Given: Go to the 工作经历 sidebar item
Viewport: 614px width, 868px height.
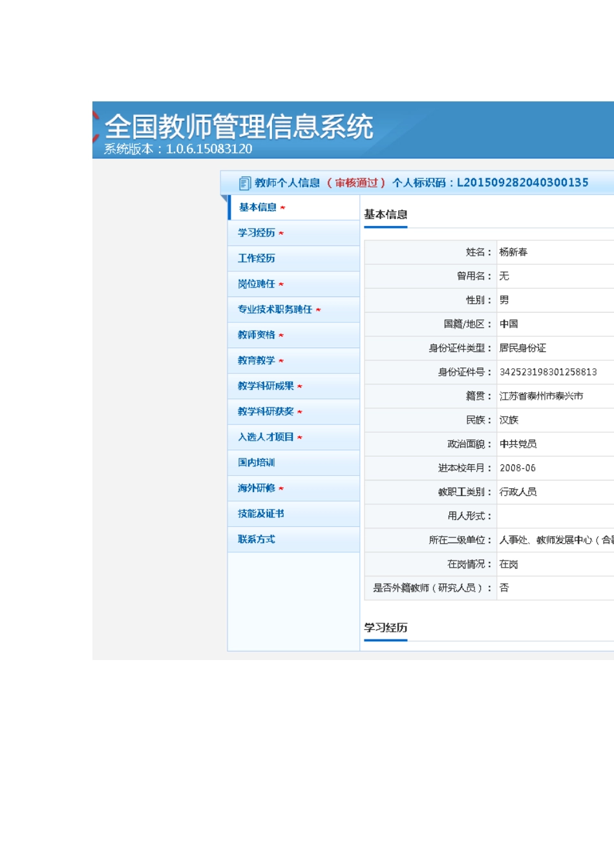Looking at the screenshot, I should pyautogui.click(x=257, y=258).
